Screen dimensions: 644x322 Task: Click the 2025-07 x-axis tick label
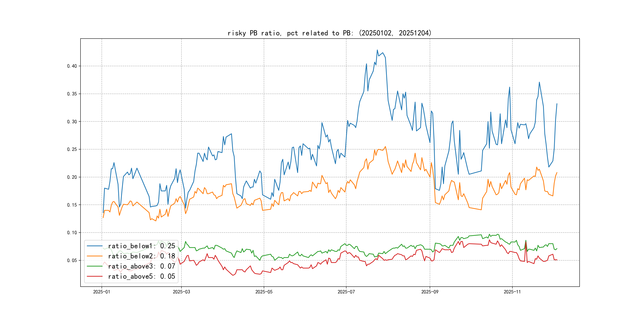346,292
